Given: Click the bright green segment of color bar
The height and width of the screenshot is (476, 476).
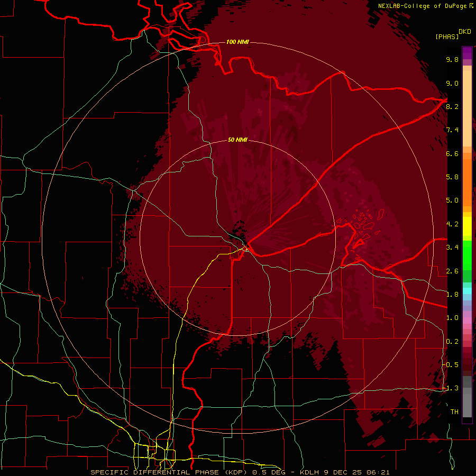Looking at the screenshot, I should click(467, 255).
